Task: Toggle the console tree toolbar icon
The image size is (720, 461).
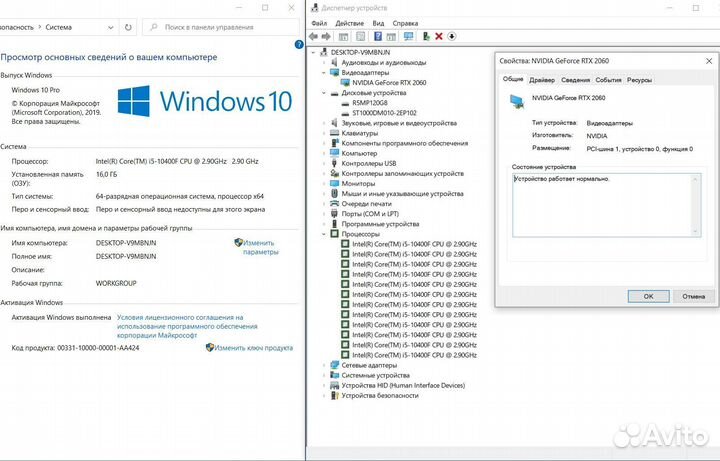Action: coord(343,36)
